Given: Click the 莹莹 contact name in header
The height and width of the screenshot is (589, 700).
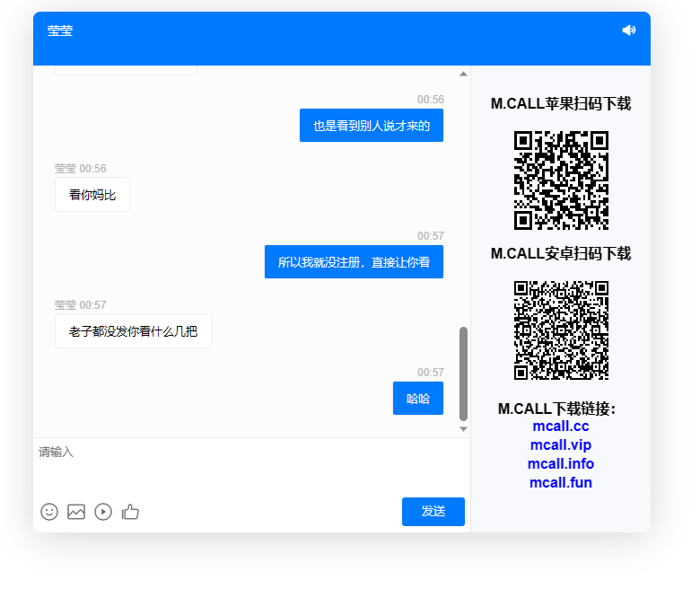Looking at the screenshot, I should click(x=60, y=31).
